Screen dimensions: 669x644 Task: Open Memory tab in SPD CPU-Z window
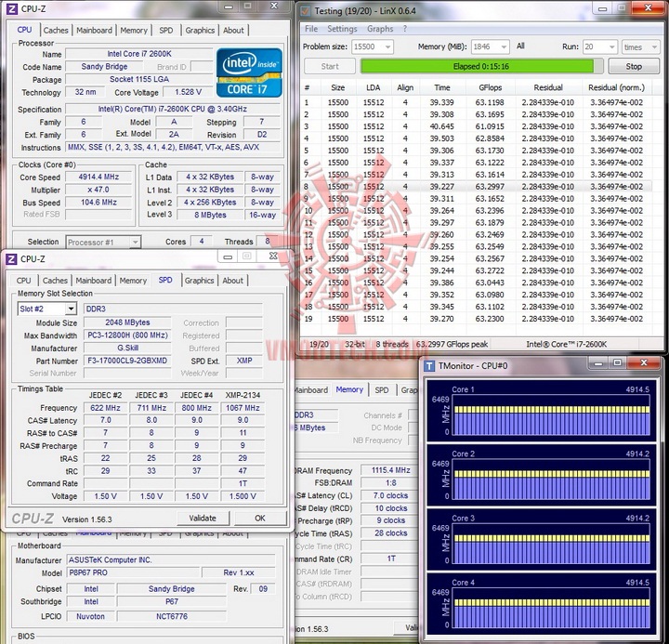133,281
